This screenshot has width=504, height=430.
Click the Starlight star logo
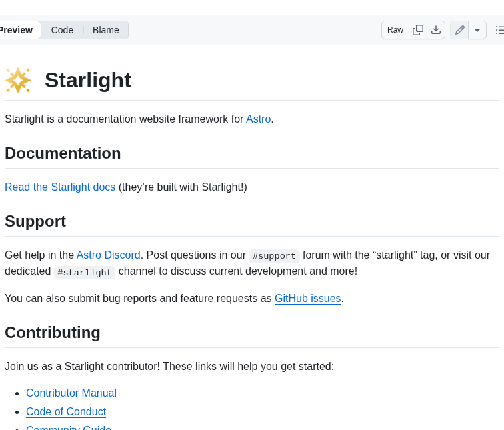pos(18,81)
